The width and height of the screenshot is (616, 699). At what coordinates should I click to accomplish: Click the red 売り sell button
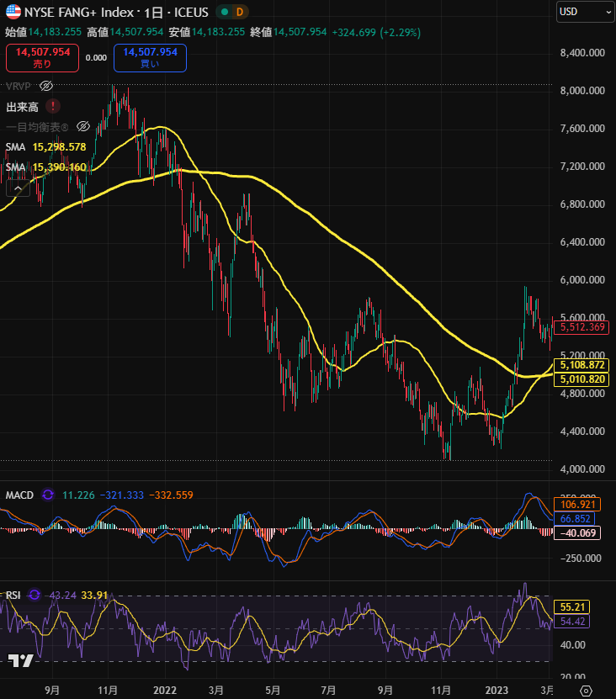pyautogui.click(x=42, y=57)
